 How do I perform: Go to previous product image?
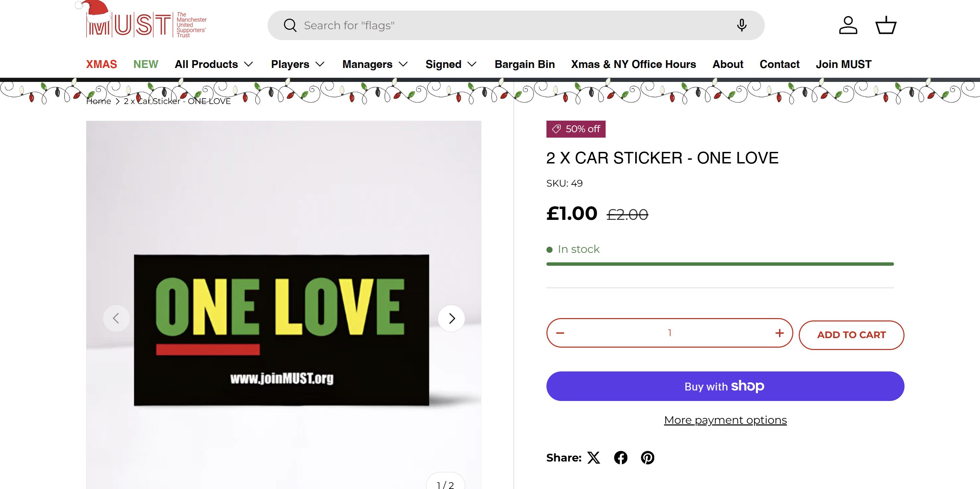coord(116,318)
